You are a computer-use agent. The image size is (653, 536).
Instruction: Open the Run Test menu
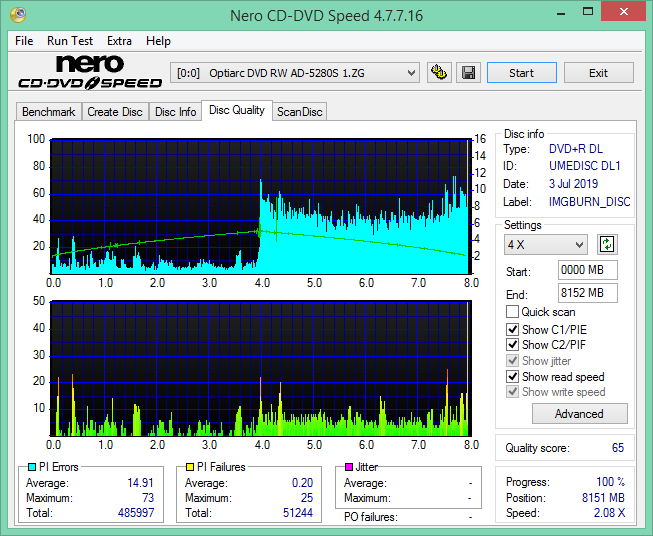pyautogui.click(x=70, y=41)
